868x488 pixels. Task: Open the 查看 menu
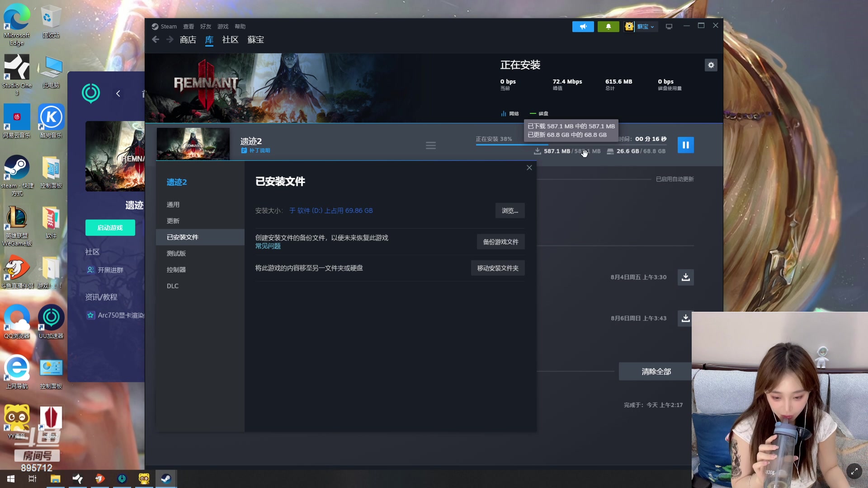[189, 26]
